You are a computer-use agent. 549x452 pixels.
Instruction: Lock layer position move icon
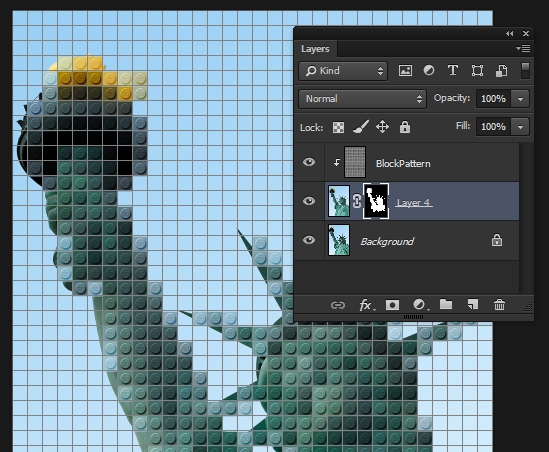382,127
